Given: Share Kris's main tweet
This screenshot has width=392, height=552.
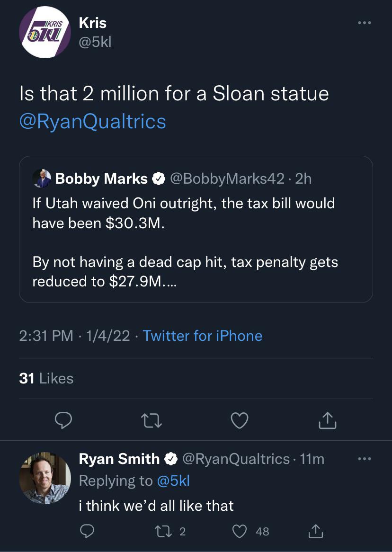Looking at the screenshot, I should click(328, 420).
